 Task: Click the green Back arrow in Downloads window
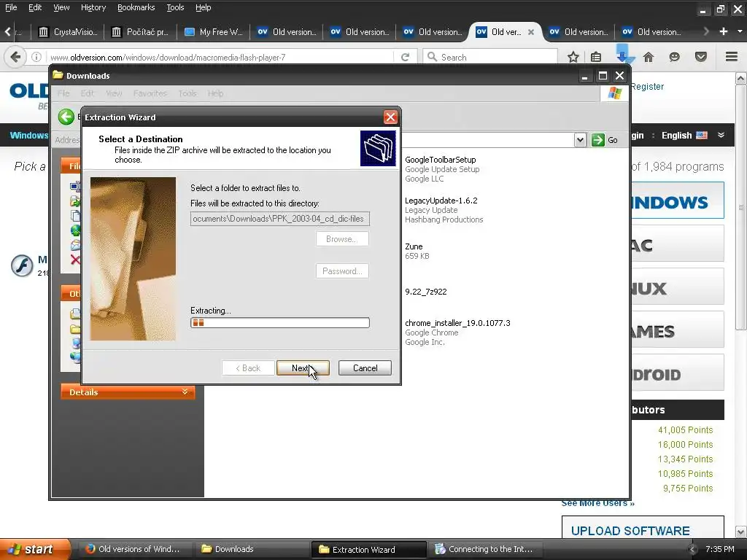pyautogui.click(x=66, y=117)
